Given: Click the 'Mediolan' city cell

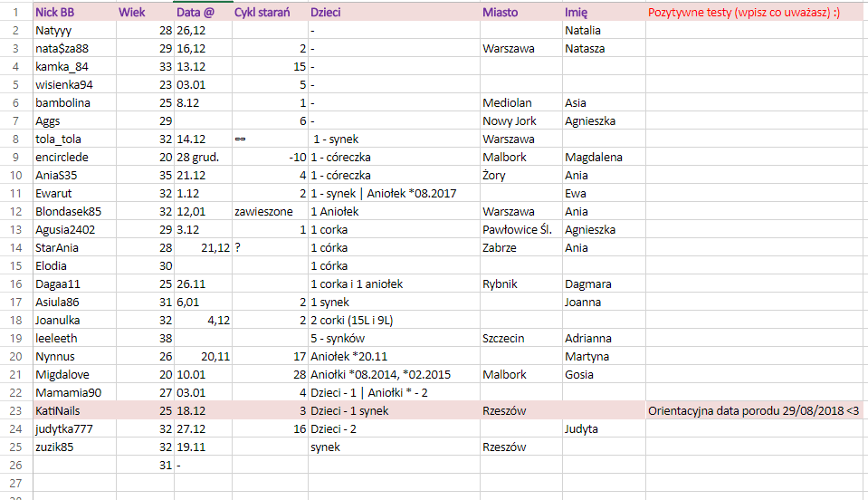Looking at the screenshot, I should pos(507,103).
